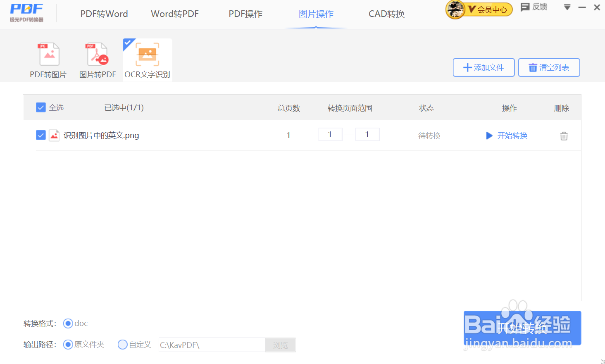Image resolution: width=605 pixels, height=364 pixels.
Task: Choose the 原文件夹 output path option
Action: click(68, 345)
